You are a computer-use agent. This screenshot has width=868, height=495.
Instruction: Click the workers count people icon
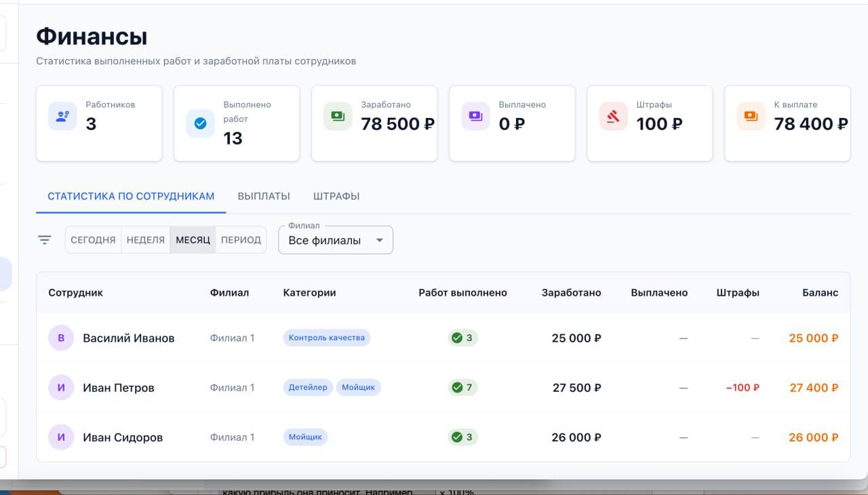click(62, 116)
